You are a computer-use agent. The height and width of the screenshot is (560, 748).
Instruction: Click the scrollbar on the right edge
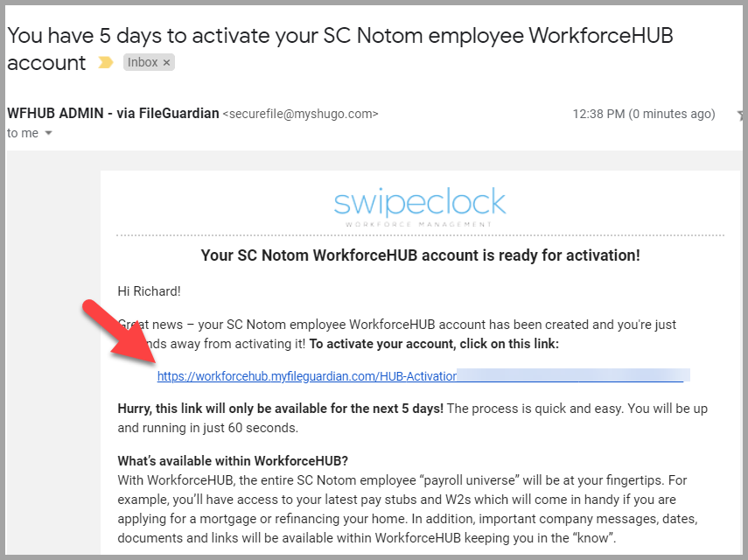tap(743, 350)
